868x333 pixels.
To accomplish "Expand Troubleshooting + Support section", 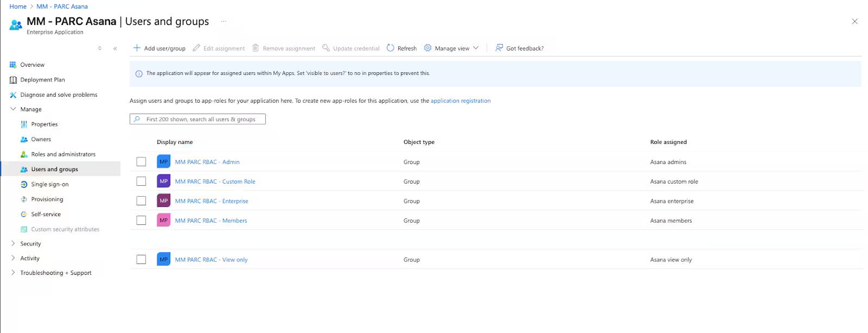I will pyautogui.click(x=13, y=273).
